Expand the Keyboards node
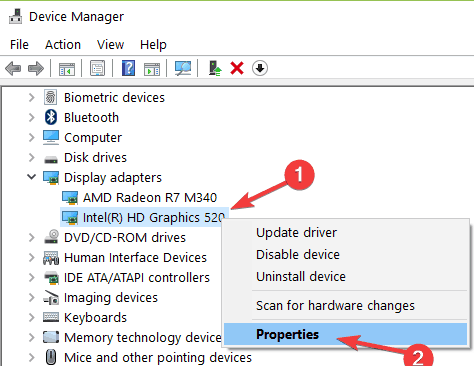This screenshot has width=474, height=366. click(32, 317)
